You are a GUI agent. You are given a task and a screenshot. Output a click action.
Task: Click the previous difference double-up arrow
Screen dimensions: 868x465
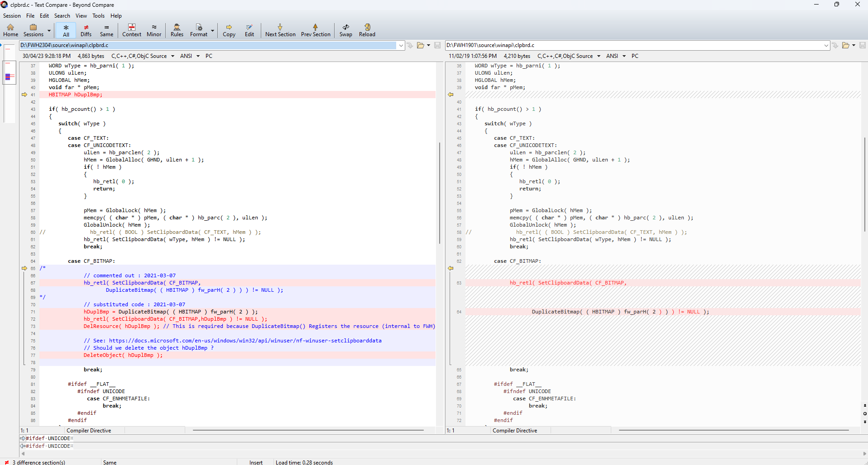[865, 405]
